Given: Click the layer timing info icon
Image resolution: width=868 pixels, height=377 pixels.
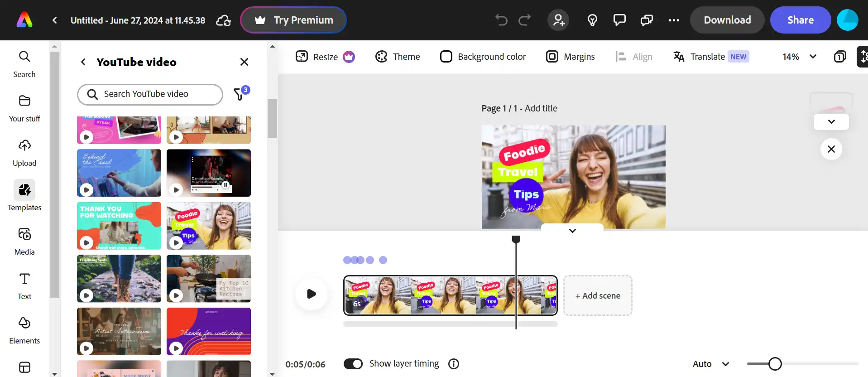Looking at the screenshot, I should point(454,364).
